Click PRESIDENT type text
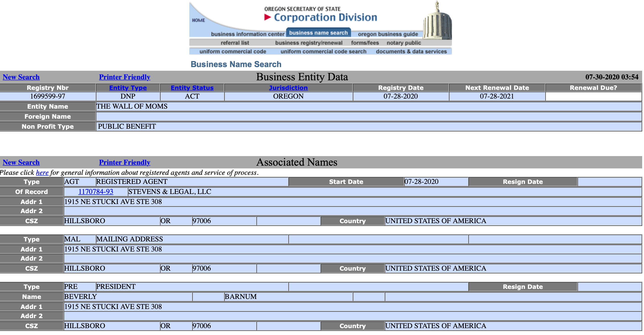 point(116,287)
